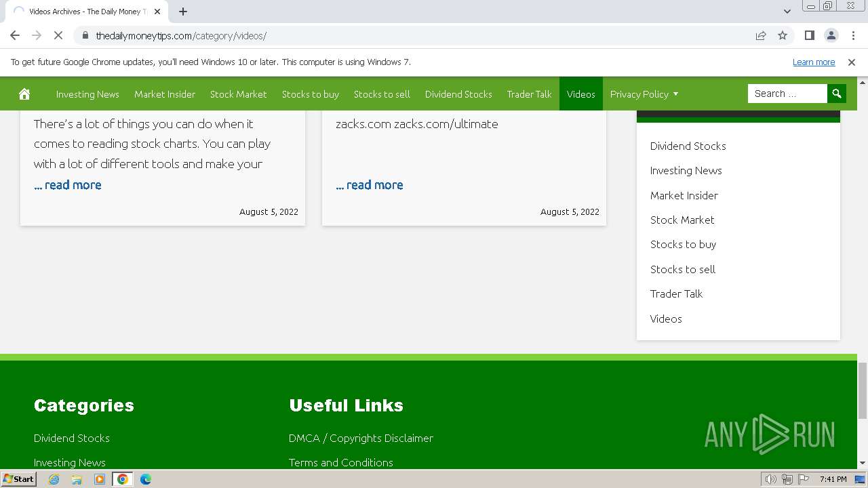Stop page loading button
This screenshot has width=868, height=488.
point(58,36)
